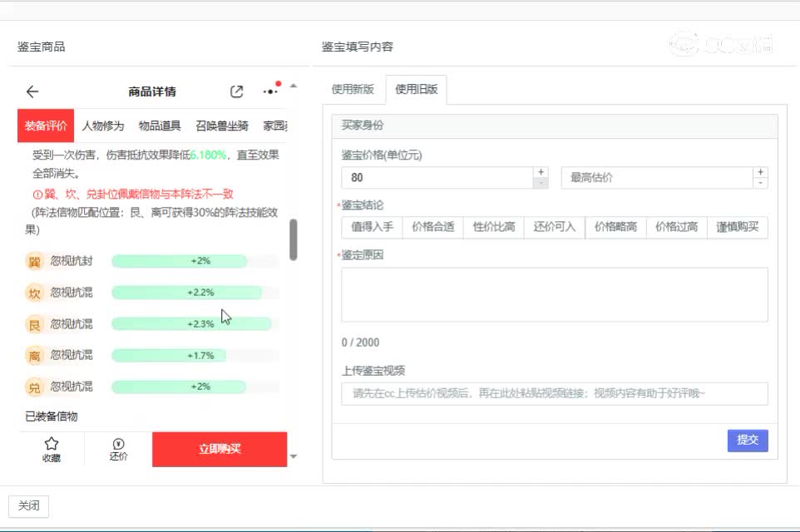Click the back arrow in product details
Image resolution: width=800 pixels, height=532 pixels.
click(32, 92)
